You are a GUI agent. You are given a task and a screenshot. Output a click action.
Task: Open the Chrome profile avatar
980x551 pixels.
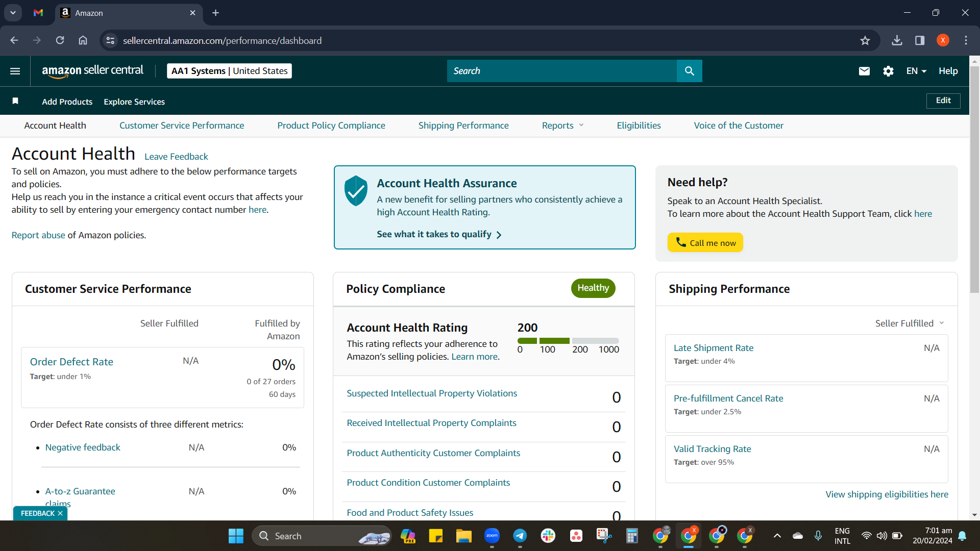click(943, 40)
